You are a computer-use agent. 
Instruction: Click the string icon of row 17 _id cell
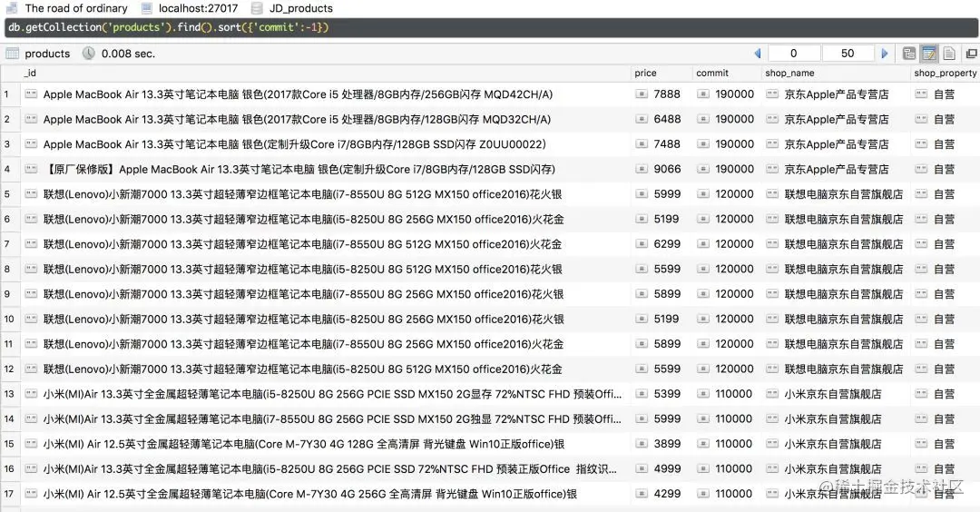tap(31, 494)
